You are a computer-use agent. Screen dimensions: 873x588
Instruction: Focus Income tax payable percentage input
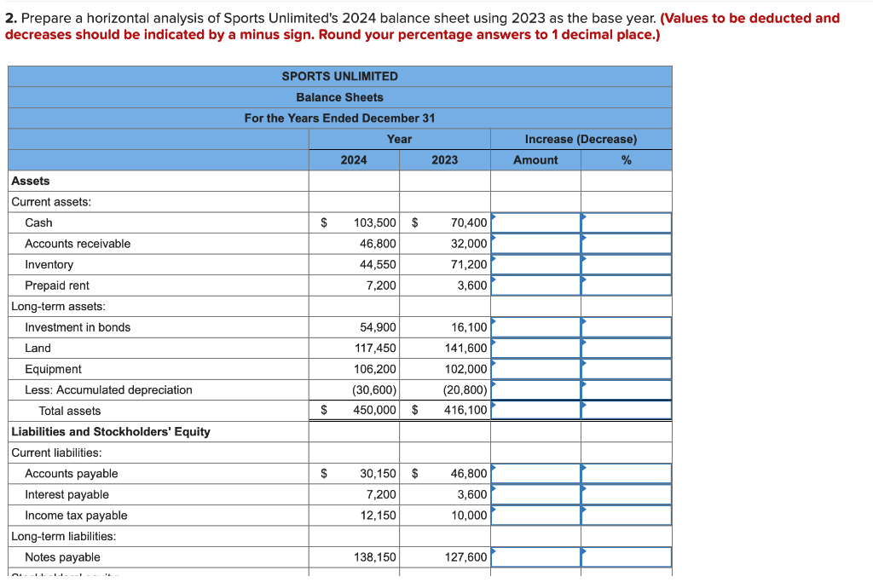click(627, 515)
